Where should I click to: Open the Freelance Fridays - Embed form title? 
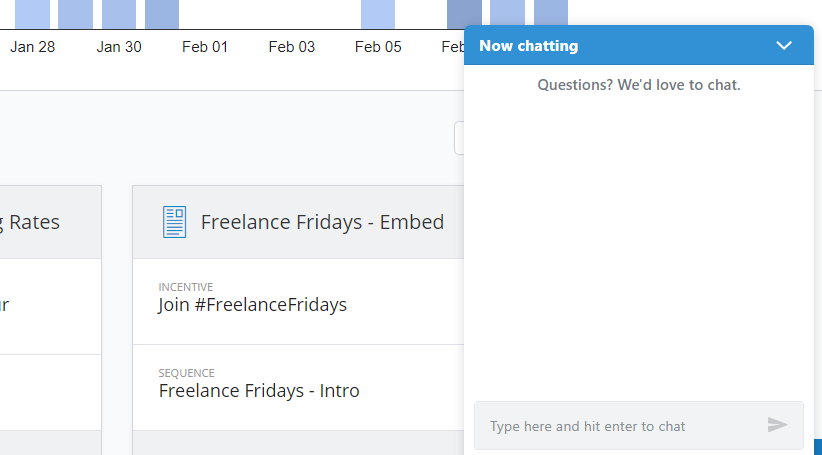click(x=322, y=222)
